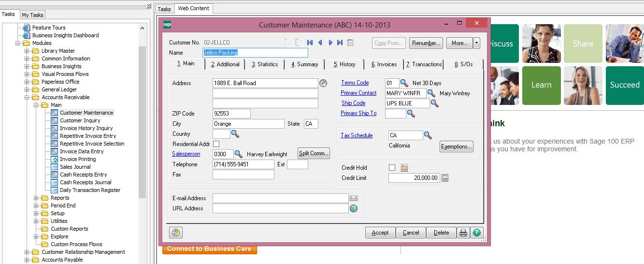Open Tax Schedule lookup magnifier
Image resolution: width=644 pixels, height=264 pixels.
point(428,136)
